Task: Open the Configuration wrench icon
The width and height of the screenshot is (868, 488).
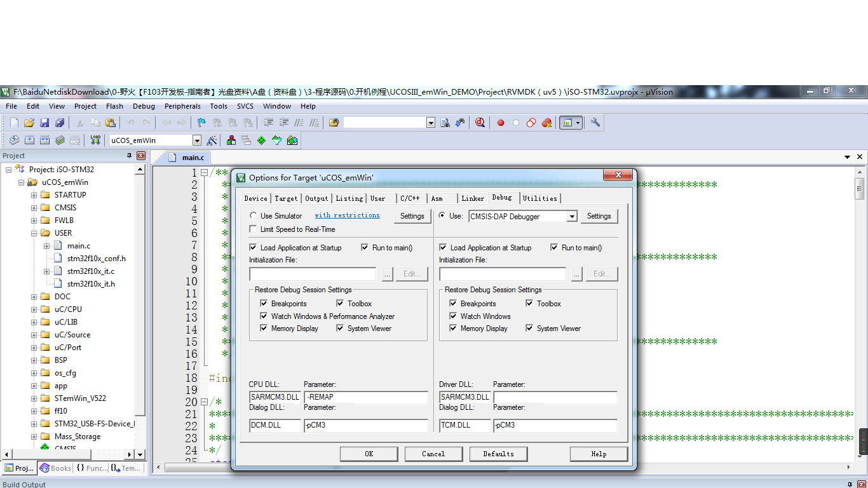Action: coord(595,123)
